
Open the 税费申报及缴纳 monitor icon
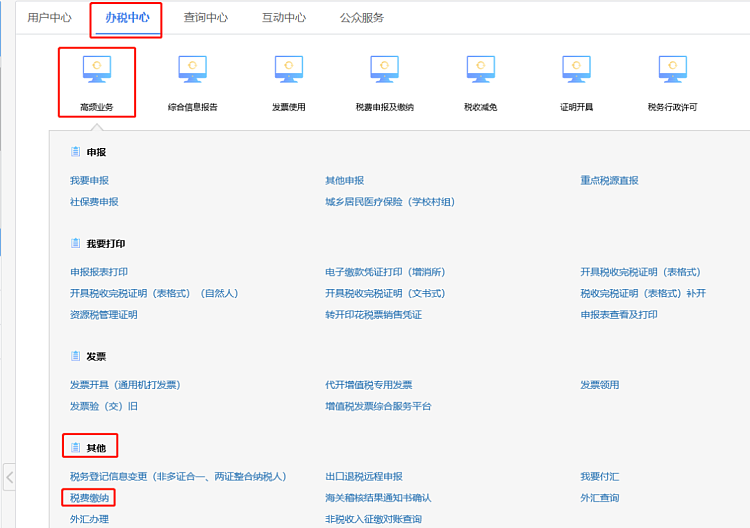coord(385,69)
